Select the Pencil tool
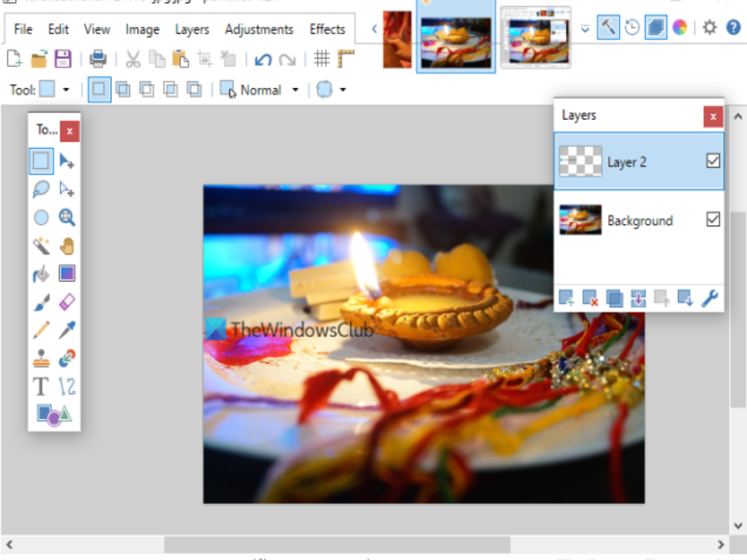This screenshot has width=747, height=560. [41, 330]
